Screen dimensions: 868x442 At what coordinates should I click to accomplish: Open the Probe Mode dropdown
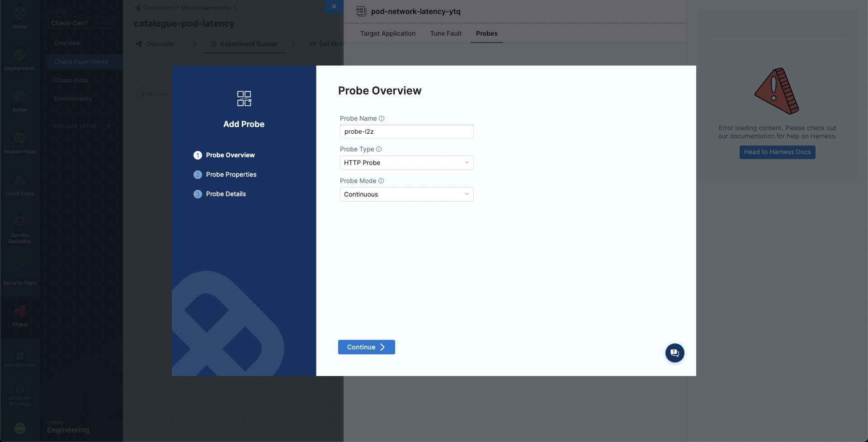click(x=406, y=194)
